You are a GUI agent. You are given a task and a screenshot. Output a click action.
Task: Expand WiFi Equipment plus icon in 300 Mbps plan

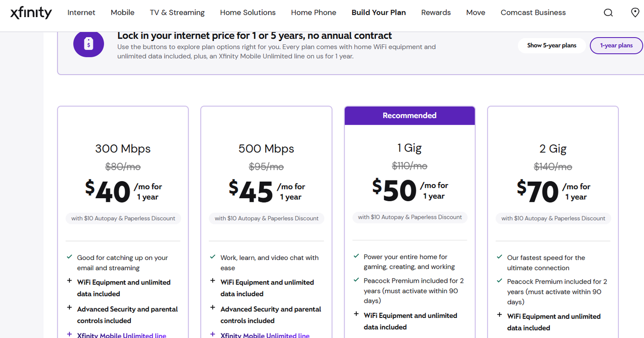69,281
